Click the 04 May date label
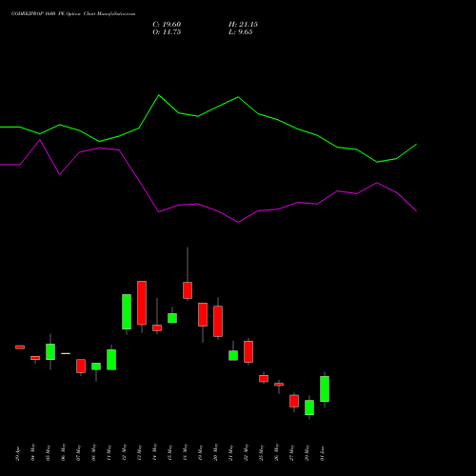Screen dimensions: 476x476 (32, 452)
